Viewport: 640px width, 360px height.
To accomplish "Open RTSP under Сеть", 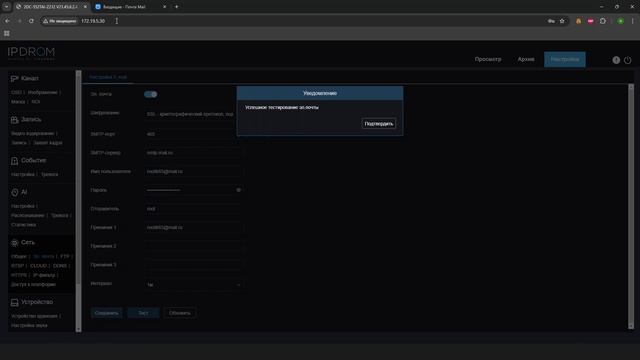I will pos(18,266).
